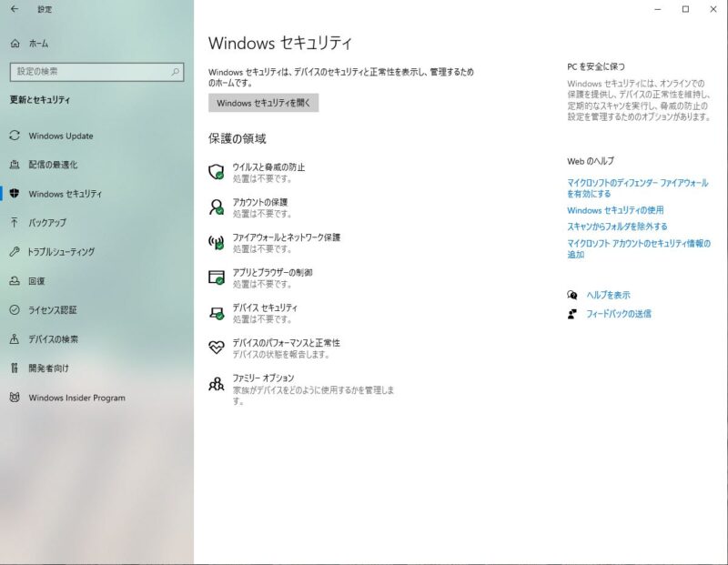The width and height of the screenshot is (728, 565).
Task: Click the app and browser control icon
Action: pos(217,277)
